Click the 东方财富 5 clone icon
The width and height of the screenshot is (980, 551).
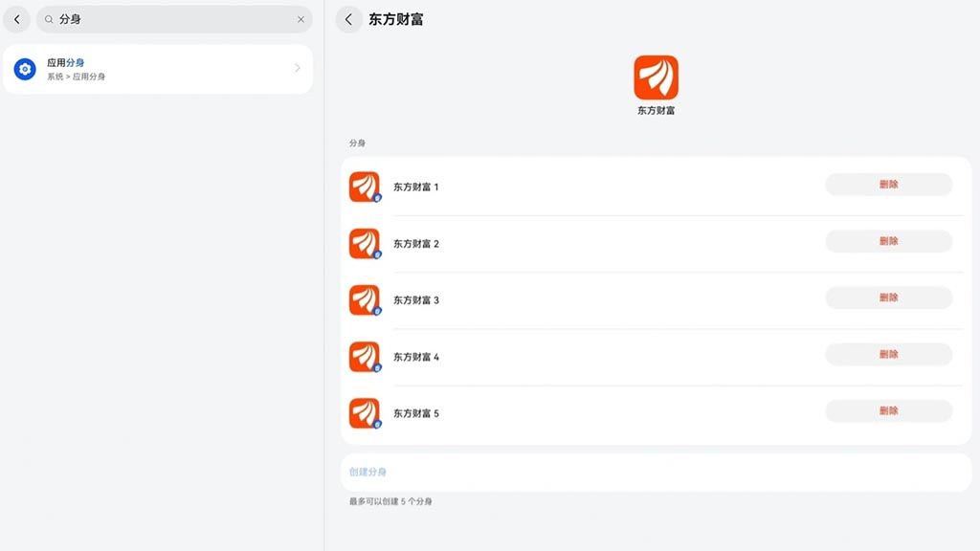tap(365, 413)
